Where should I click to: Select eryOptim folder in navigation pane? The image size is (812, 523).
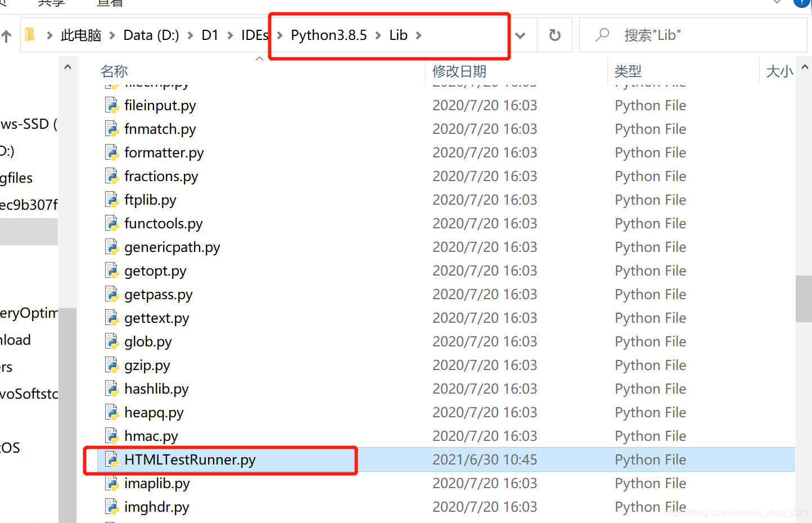[x=29, y=313]
